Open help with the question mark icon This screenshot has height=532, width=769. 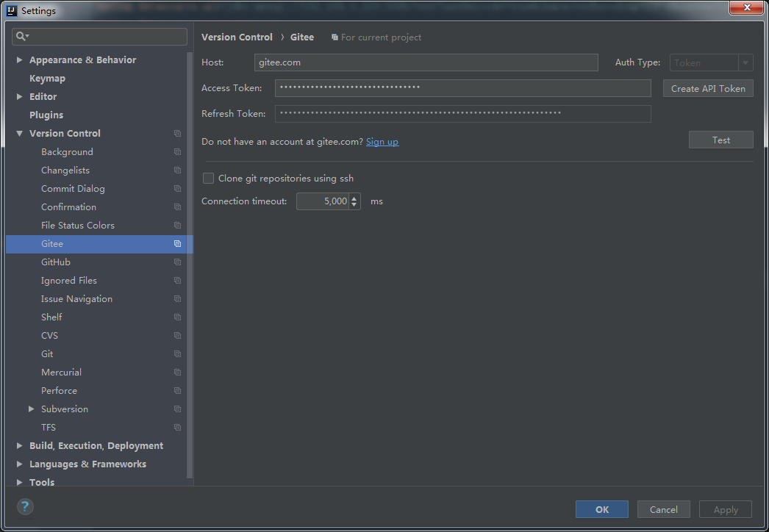pos(25,506)
